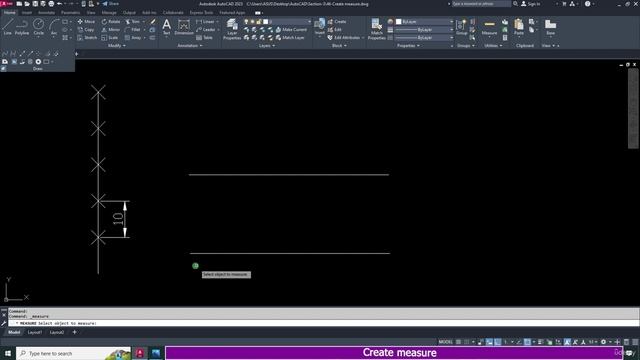640x360 pixels.
Task: Click Make Current layer button
Action: click(291, 29)
